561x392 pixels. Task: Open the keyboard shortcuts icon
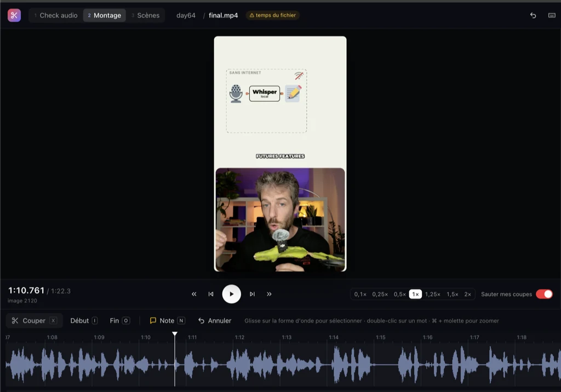coord(552,15)
